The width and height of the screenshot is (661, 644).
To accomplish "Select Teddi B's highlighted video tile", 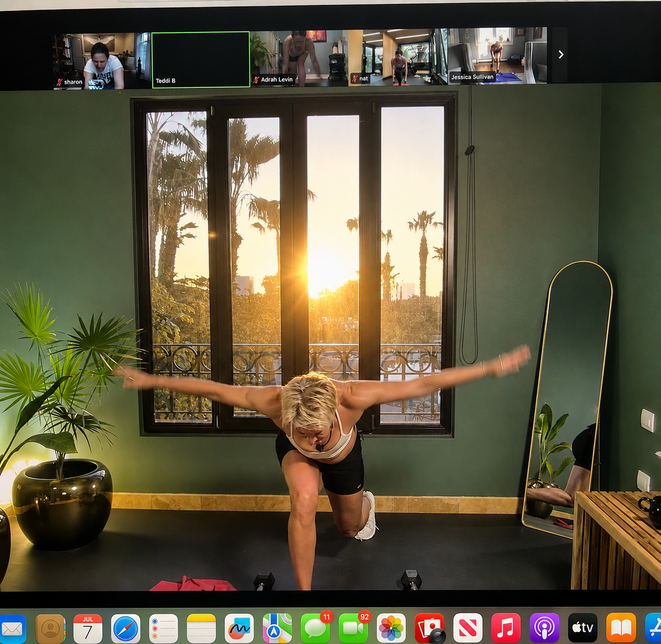I will click(201, 59).
